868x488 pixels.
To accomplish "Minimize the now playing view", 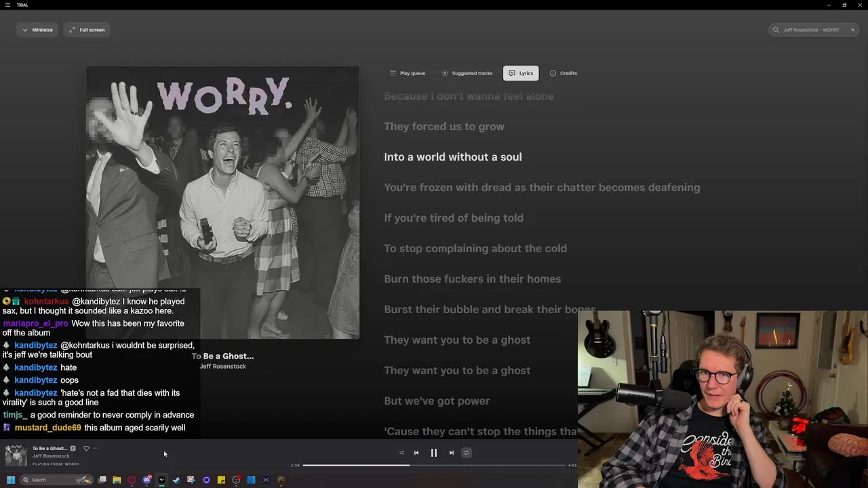I will [37, 30].
